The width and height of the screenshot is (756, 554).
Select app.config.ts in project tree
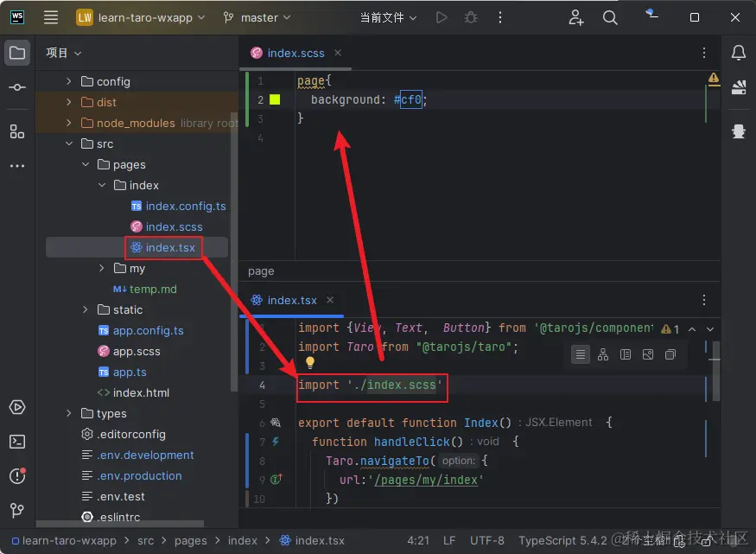coord(148,330)
